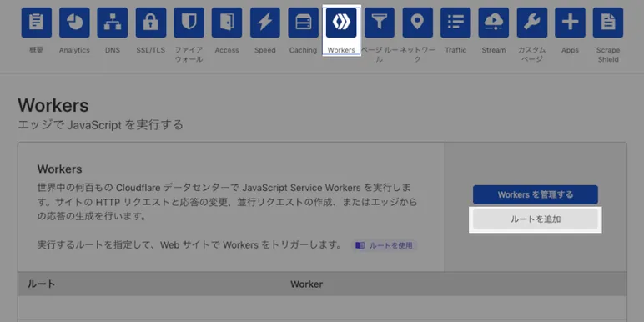Viewport: 644px width, 322px height.
Task: Select the Workers chevrons icon
Action: point(341,23)
